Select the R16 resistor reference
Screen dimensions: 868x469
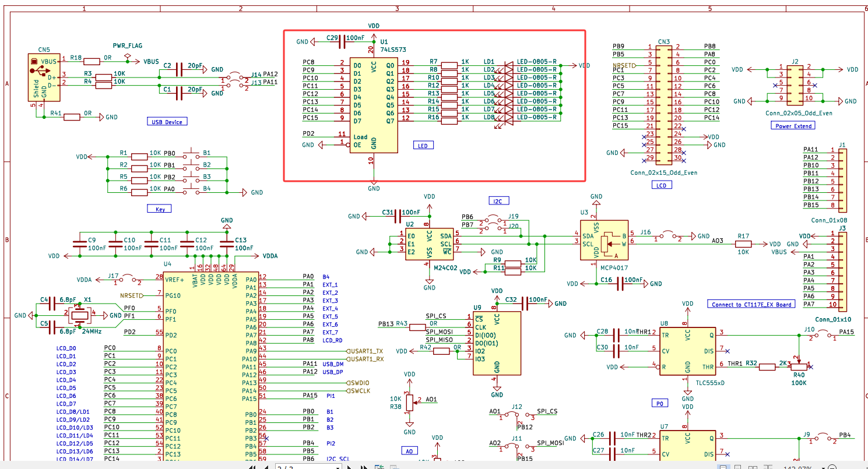433,117
